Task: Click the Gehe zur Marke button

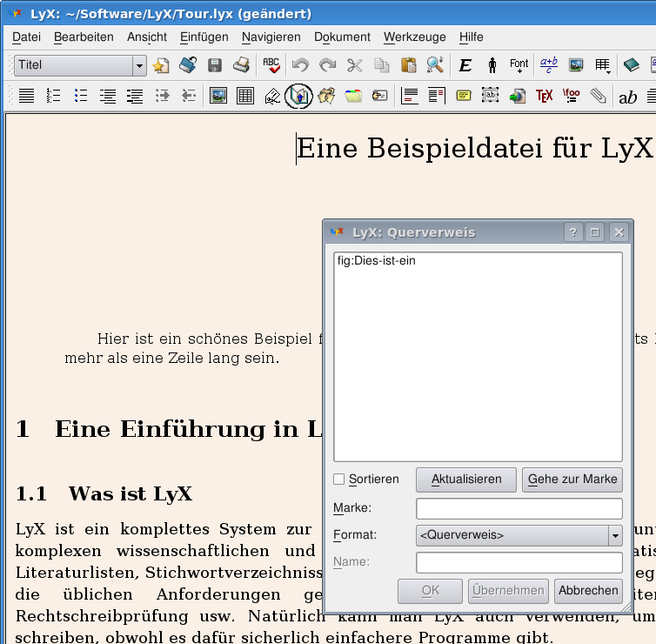Action: click(572, 480)
